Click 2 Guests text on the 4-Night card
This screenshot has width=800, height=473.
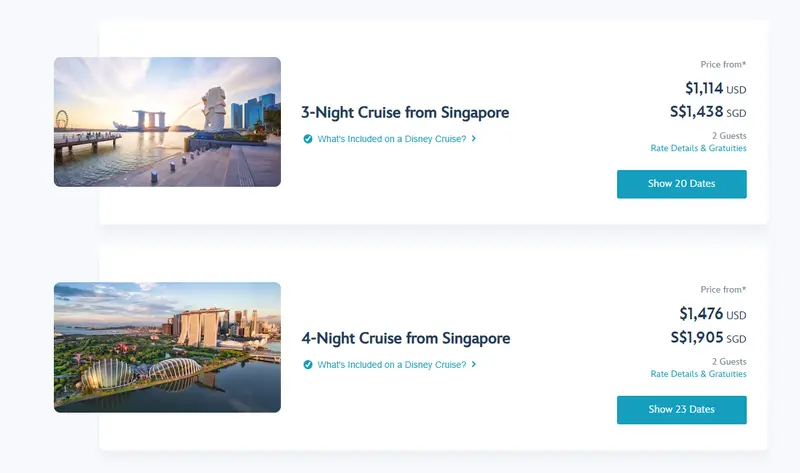(x=729, y=361)
